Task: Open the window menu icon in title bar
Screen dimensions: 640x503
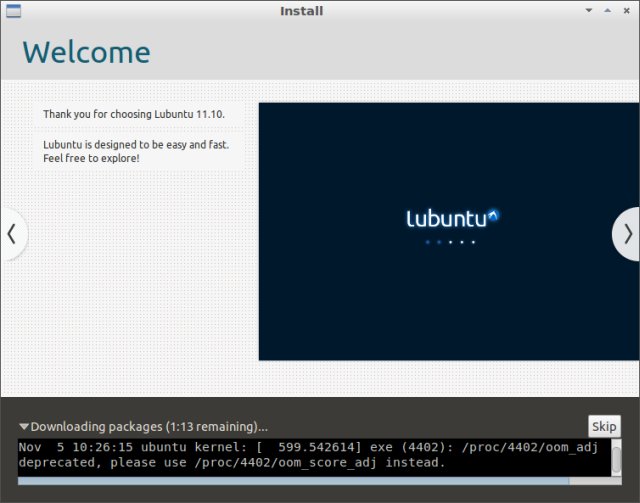Action: tap(11, 11)
